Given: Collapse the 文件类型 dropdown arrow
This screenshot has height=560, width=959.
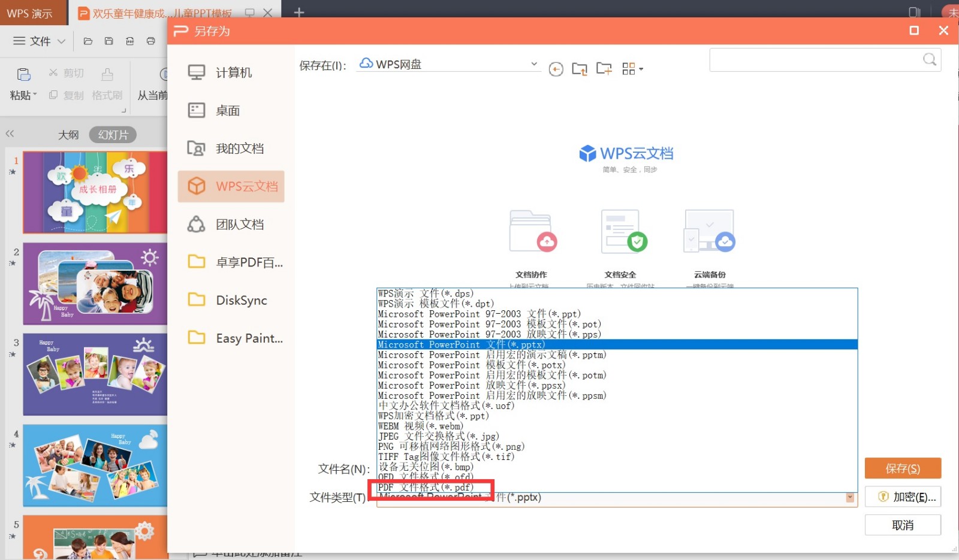Looking at the screenshot, I should click(x=850, y=498).
